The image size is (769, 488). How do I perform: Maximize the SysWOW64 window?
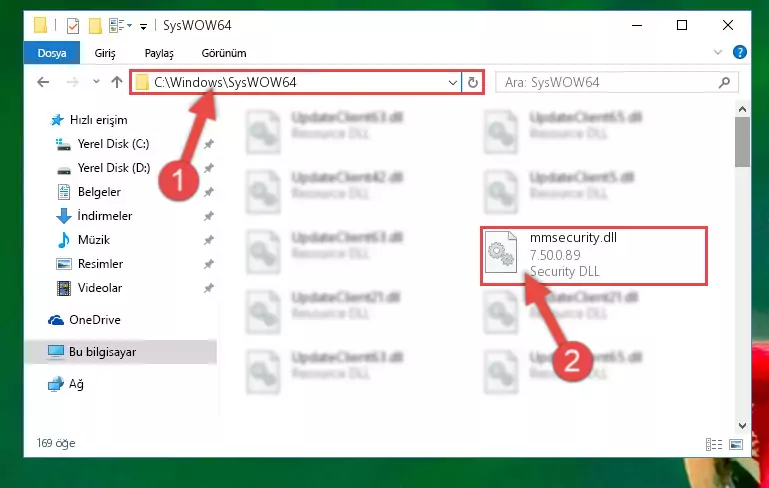tap(682, 25)
